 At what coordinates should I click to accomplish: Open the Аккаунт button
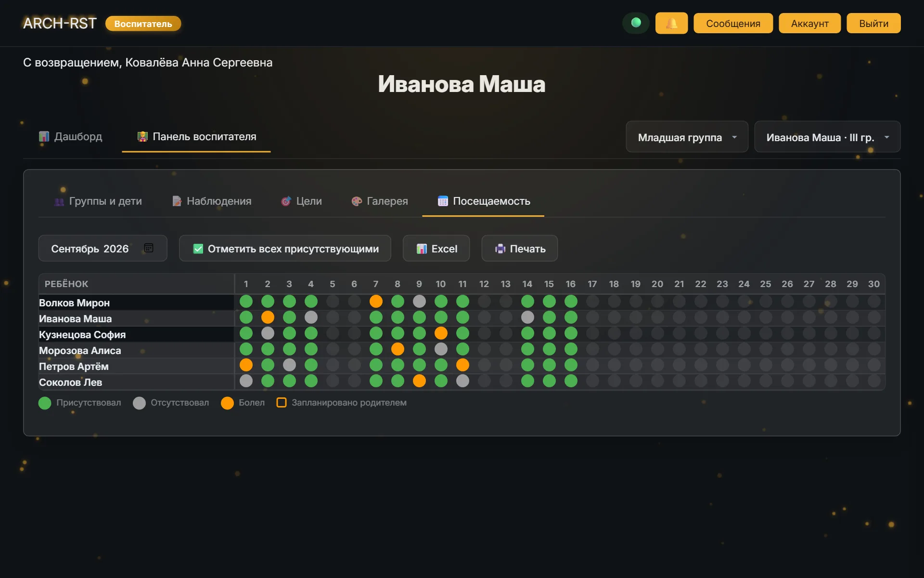[809, 23]
